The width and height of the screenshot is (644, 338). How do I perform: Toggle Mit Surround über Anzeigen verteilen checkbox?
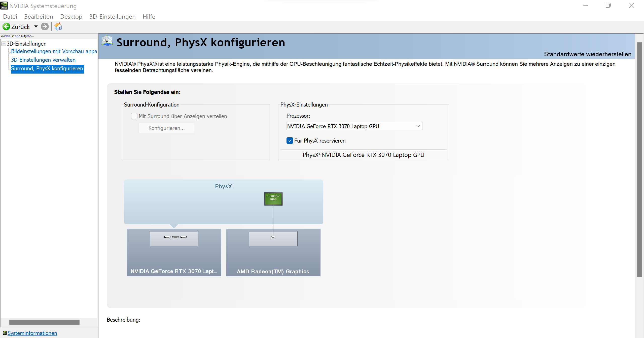(134, 116)
